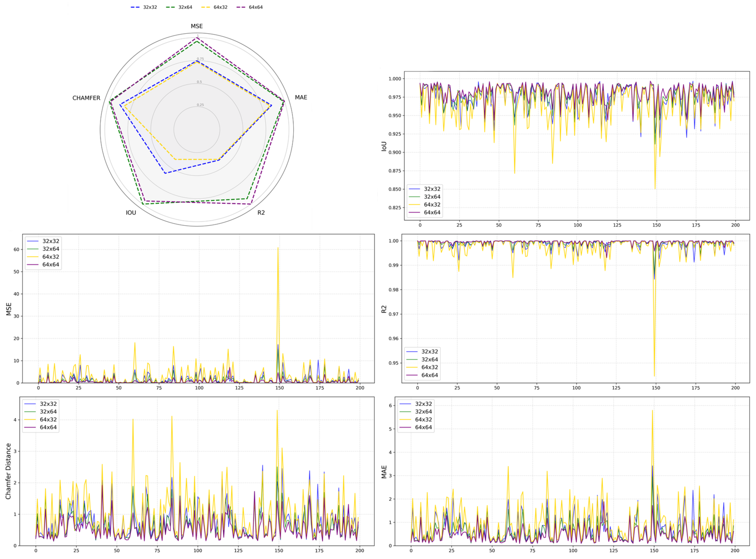Click the 32x64 legend entry in Chamfer Distance plot

(48, 411)
